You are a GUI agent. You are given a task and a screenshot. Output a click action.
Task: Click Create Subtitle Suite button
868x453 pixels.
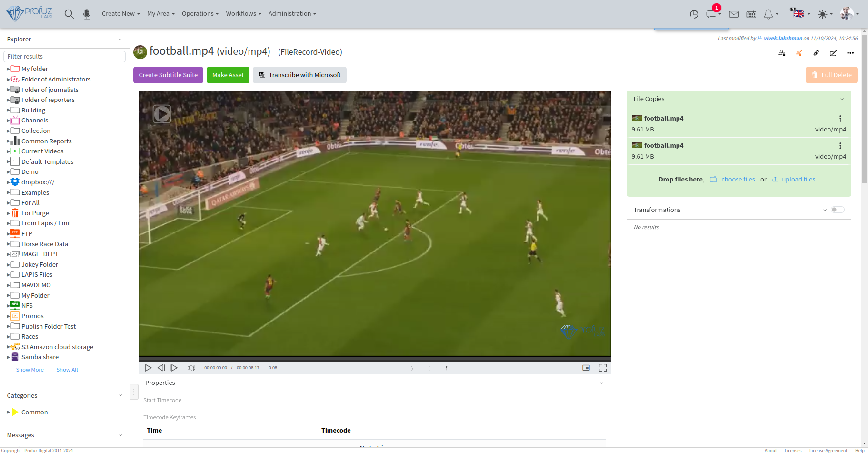point(168,75)
